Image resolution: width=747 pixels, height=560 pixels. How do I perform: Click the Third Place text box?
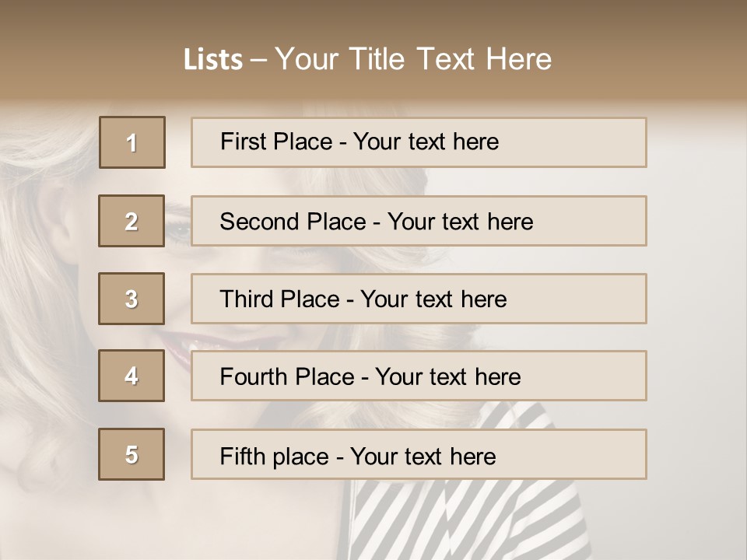click(419, 299)
